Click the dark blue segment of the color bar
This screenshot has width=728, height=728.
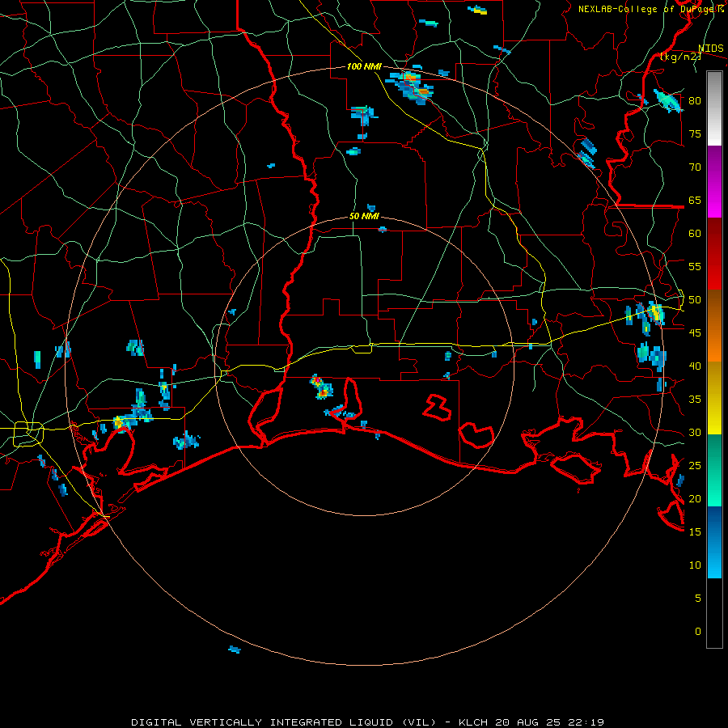click(x=714, y=523)
